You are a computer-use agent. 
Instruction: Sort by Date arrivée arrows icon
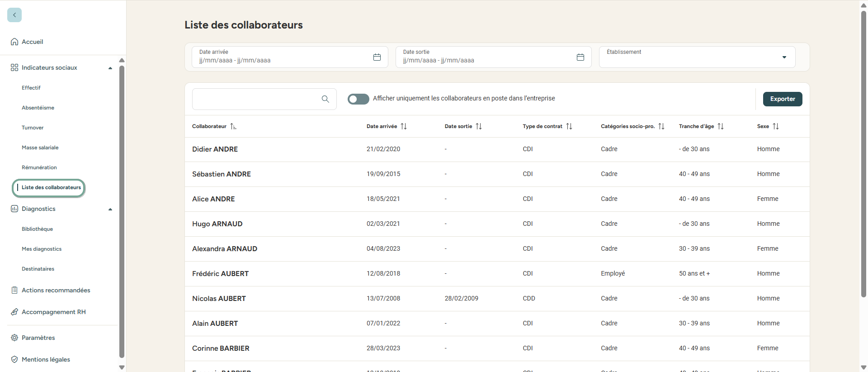[x=404, y=126]
